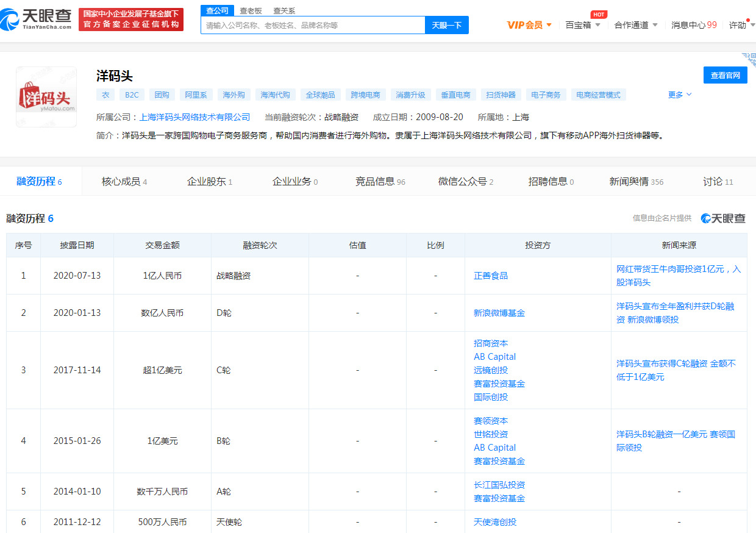Open investor link 新浪微博基金
Viewport: 756px width, 533px height.
(x=499, y=313)
